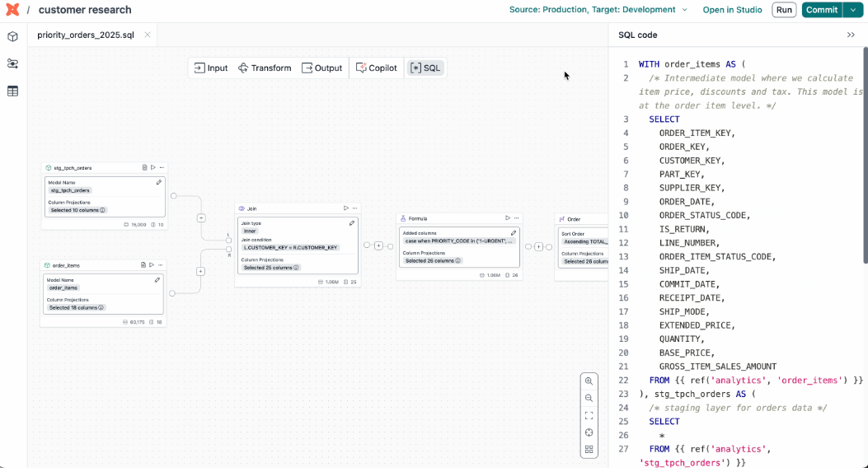The width and height of the screenshot is (868, 472).
Task: Zoom out on the canvas
Action: click(x=589, y=399)
